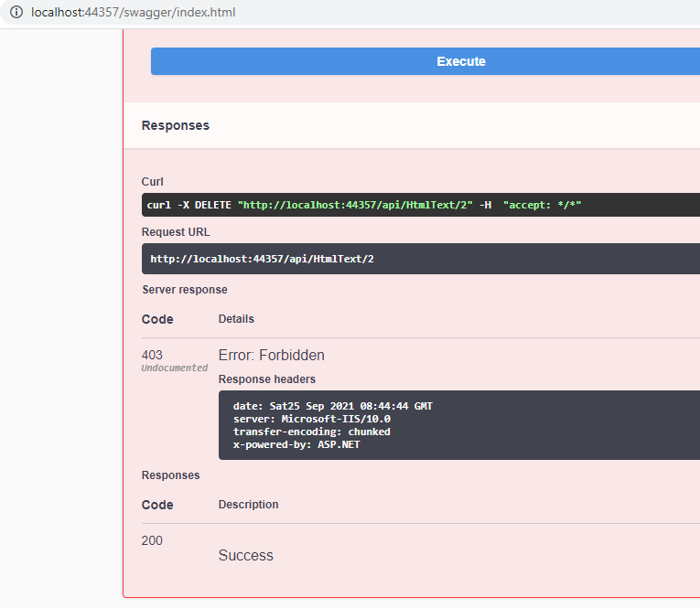700x608 pixels.
Task: Click the lower Responses label
Action: [x=170, y=475]
